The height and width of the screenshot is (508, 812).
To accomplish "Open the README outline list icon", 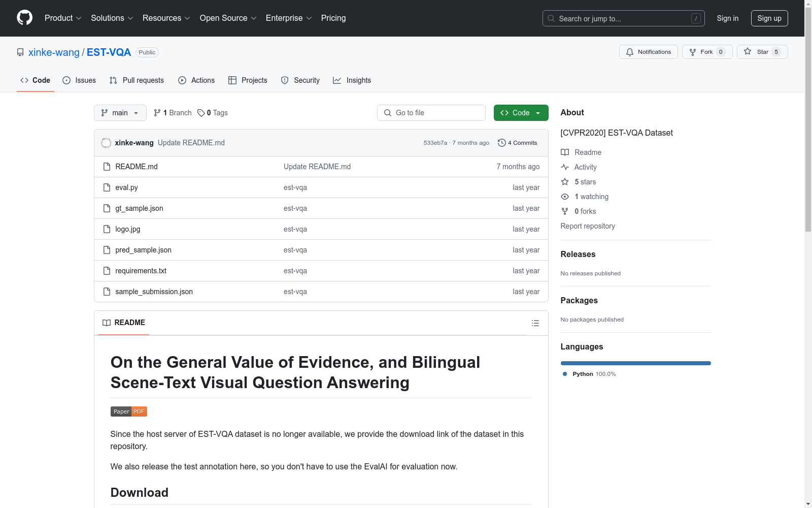I will point(535,323).
